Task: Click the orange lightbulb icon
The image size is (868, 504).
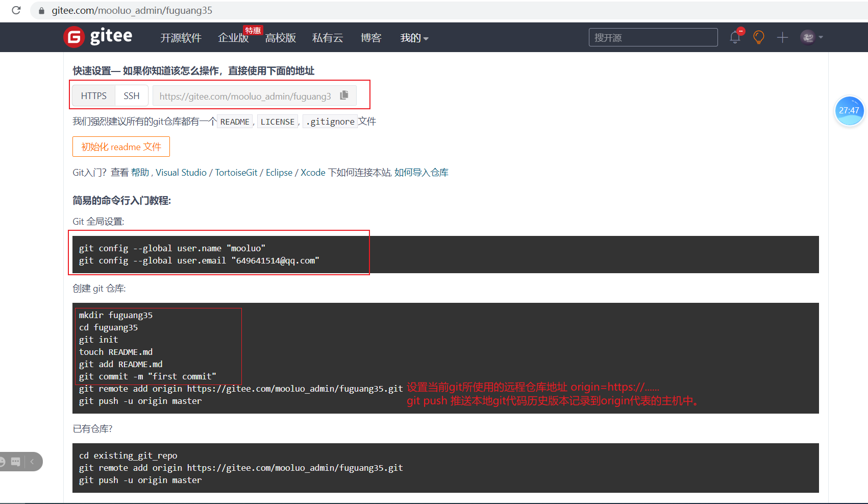Action: tap(759, 37)
